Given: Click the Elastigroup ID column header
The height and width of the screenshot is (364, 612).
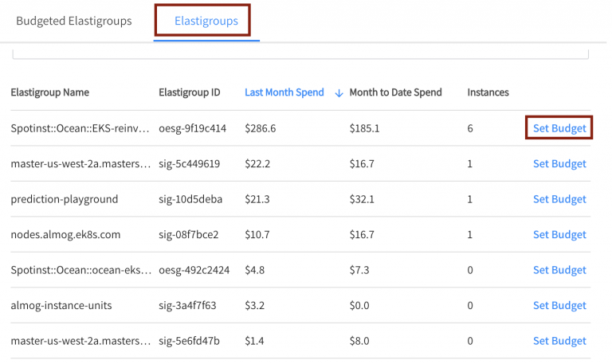Looking at the screenshot, I should tap(190, 92).
